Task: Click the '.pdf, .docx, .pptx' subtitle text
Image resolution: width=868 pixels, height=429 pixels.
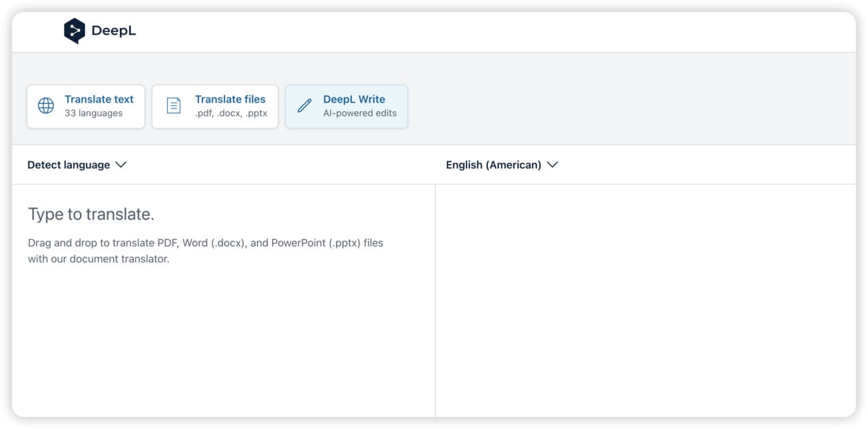Action: 231,113
